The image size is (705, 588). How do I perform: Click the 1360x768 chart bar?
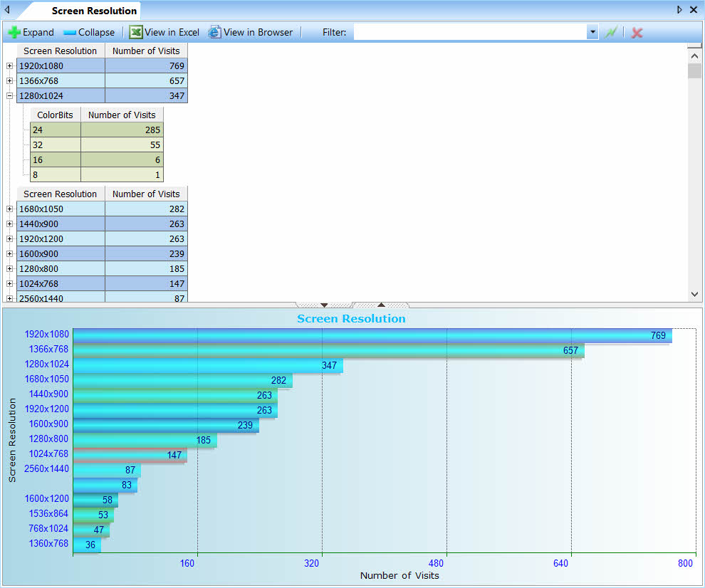[x=87, y=545]
